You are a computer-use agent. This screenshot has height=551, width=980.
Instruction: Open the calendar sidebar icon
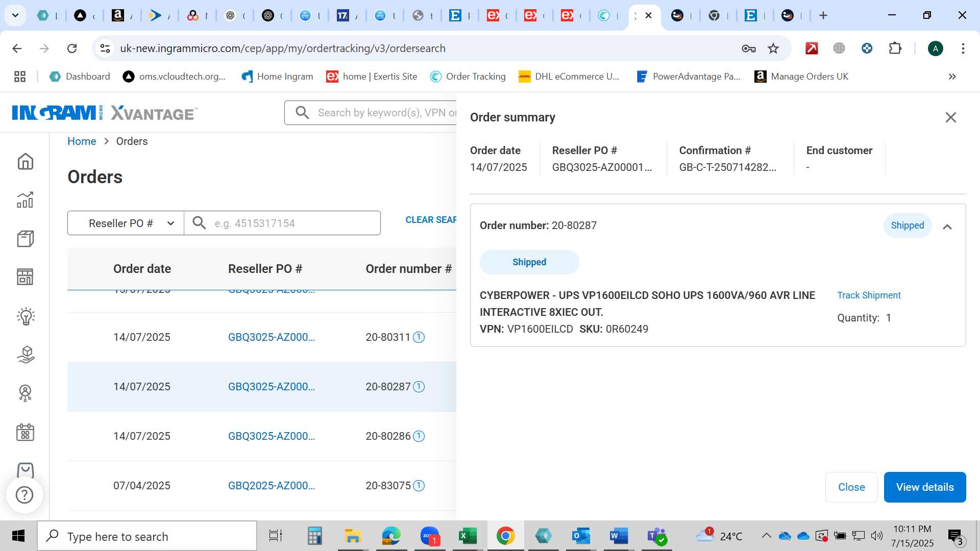25,432
